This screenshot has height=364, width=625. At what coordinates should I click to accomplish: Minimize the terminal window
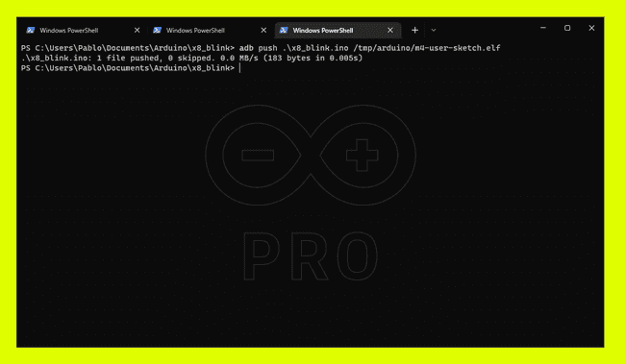543,28
